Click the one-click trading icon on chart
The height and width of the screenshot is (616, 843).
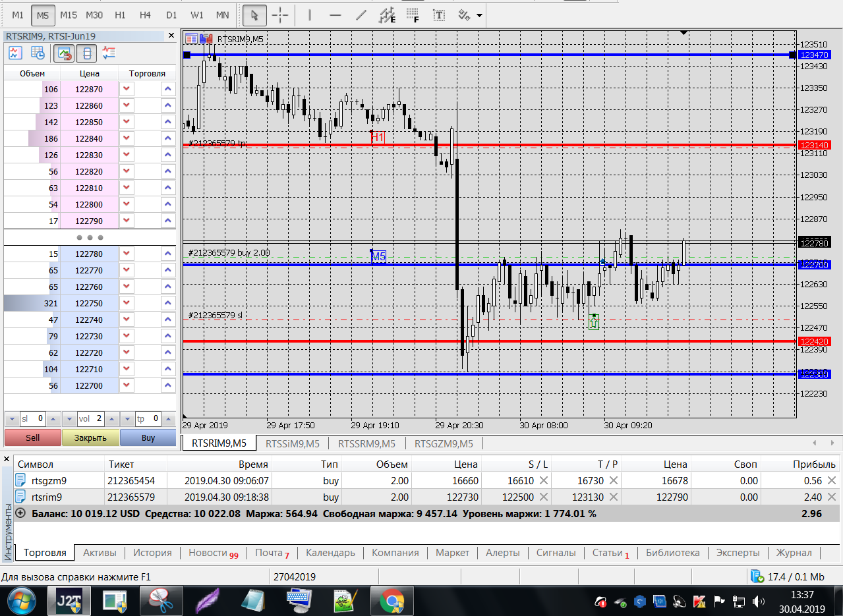206,39
